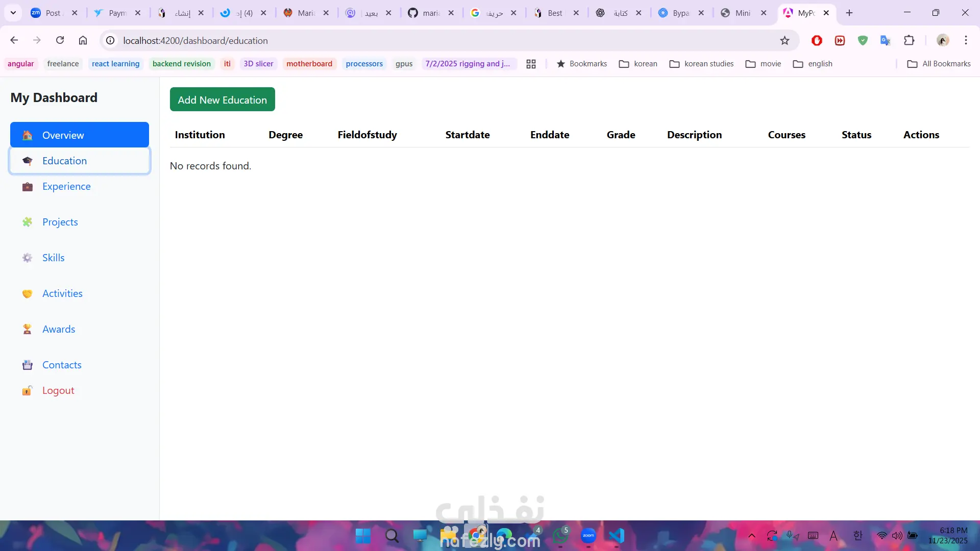Click the Awards trophy icon
This screenshot has width=980, height=551.
click(28, 330)
